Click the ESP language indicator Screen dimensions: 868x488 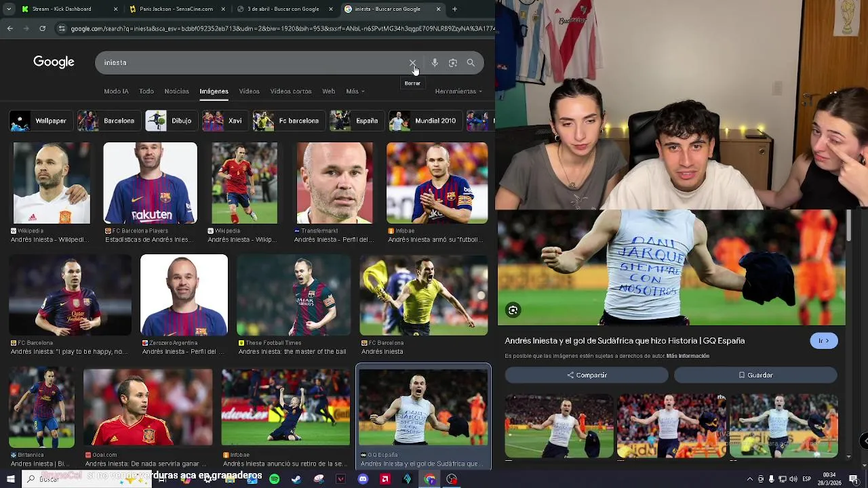(807, 479)
